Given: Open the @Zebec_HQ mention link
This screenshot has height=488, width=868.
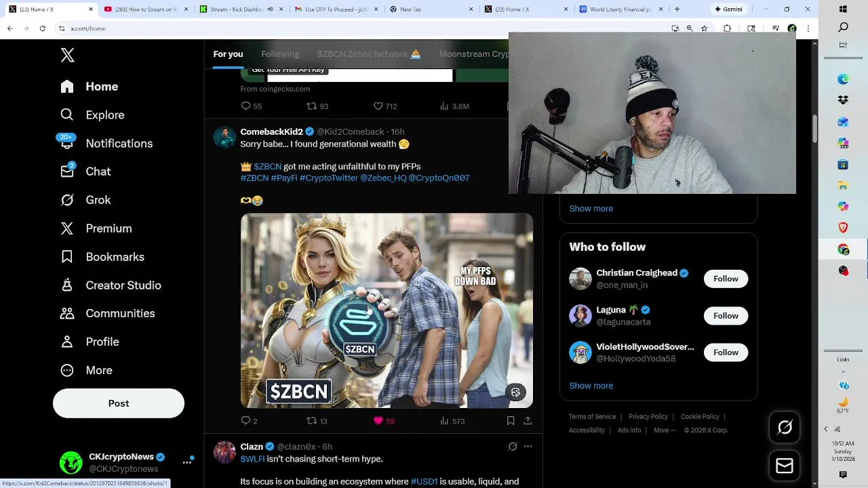Looking at the screenshot, I should pyautogui.click(x=383, y=178).
